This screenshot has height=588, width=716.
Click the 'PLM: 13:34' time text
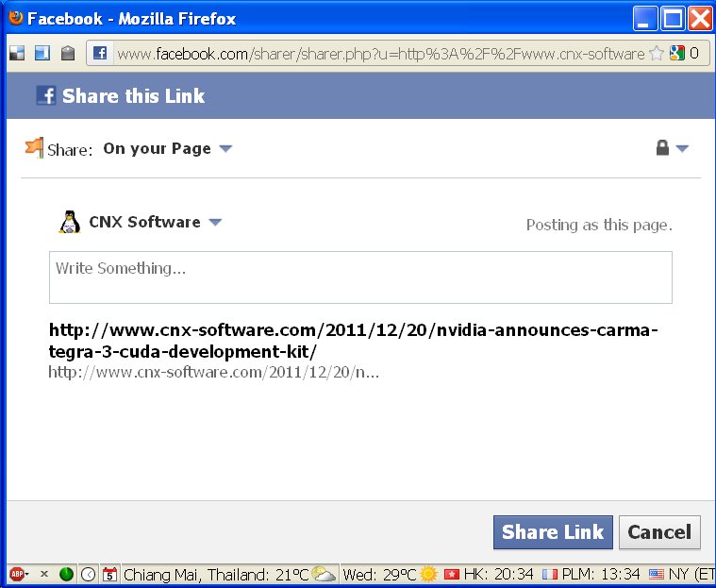click(601, 574)
